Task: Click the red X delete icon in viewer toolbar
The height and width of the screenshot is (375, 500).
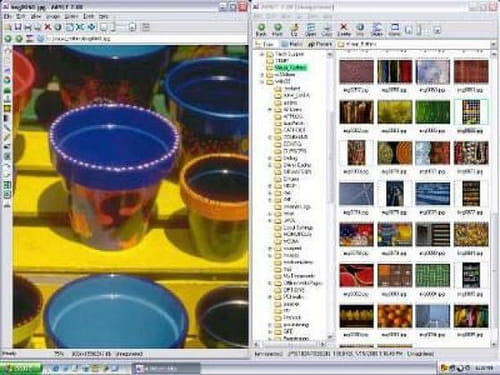Action: 48,27
